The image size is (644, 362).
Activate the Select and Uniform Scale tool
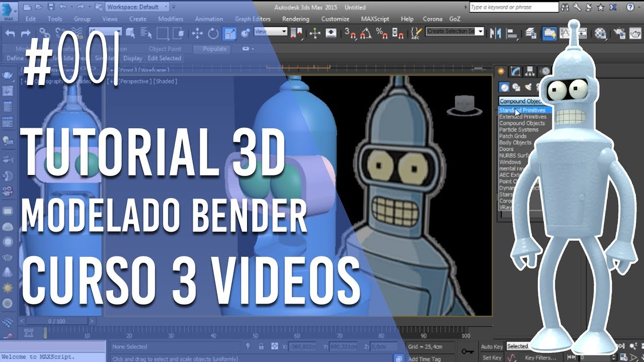tap(229, 33)
